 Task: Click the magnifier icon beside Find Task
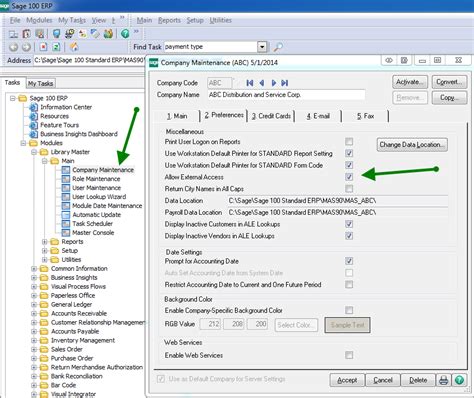click(278, 47)
